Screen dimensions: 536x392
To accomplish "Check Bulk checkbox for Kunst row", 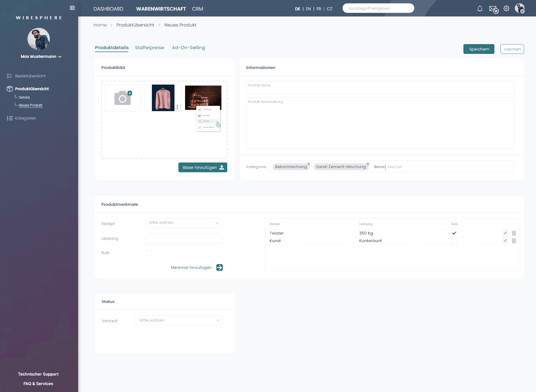I will click(x=454, y=241).
